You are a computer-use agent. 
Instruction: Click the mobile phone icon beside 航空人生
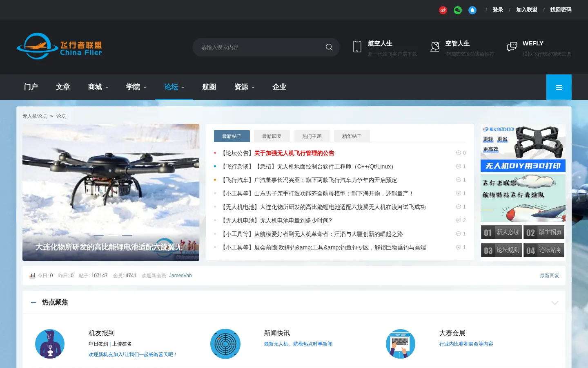tap(357, 47)
